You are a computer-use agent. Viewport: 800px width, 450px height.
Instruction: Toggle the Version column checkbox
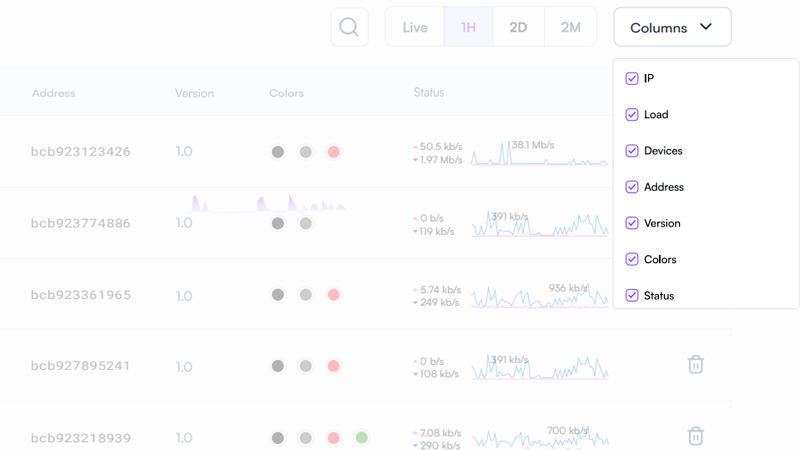pos(632,223)
